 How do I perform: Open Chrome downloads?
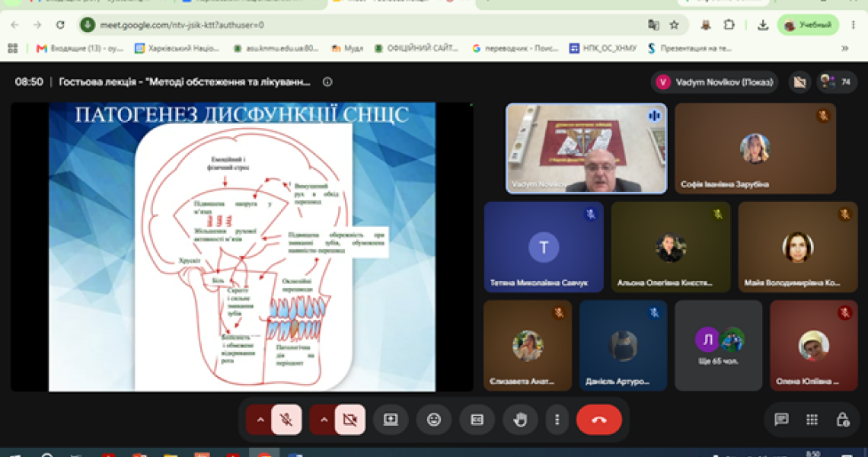(763, 25)
